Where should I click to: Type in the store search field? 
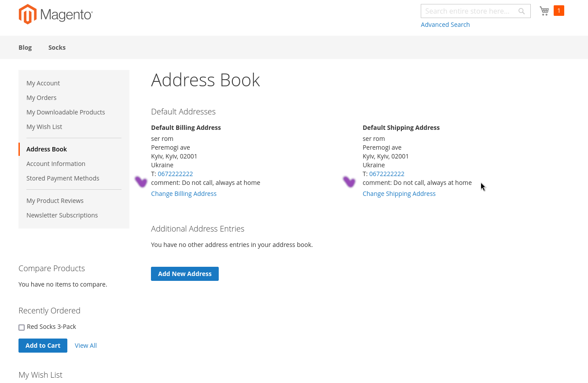point(469,11)
